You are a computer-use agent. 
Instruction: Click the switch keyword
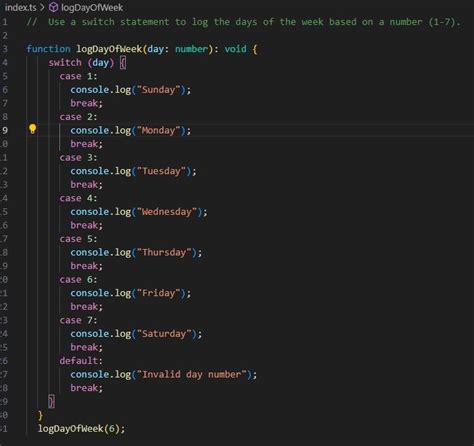[65, 63]
